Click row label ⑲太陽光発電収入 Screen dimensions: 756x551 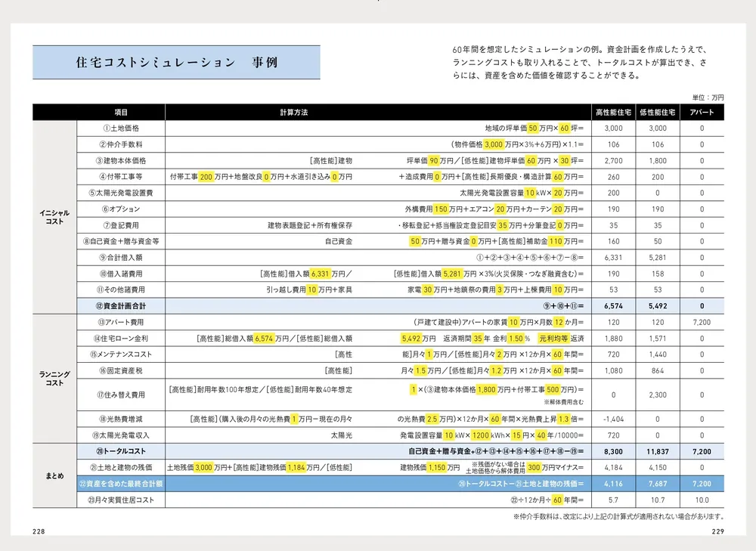pyautogui.click(x=121, y=435)
